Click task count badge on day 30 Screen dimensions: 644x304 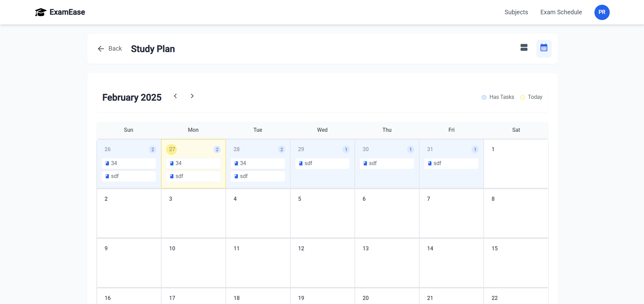pyautogui.click(x=410, y=149)
